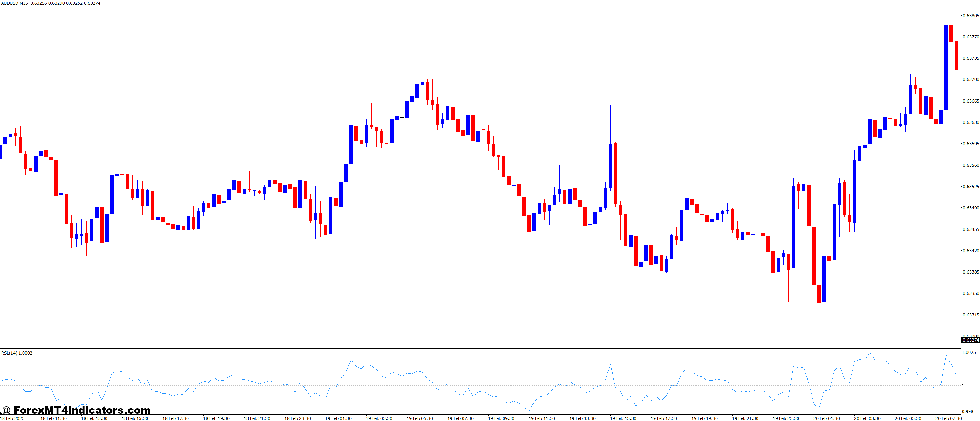Click the RSL(14) indicator label

tap(17, 353)
